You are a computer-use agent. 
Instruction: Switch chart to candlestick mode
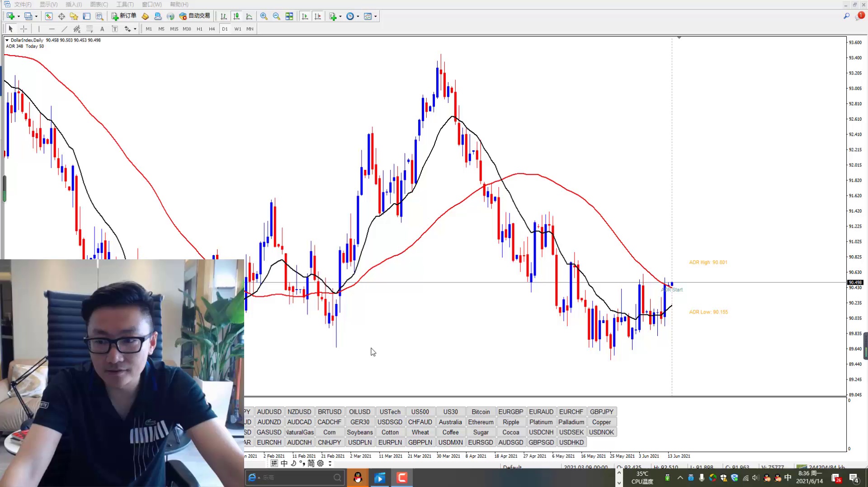click(236, 16)
